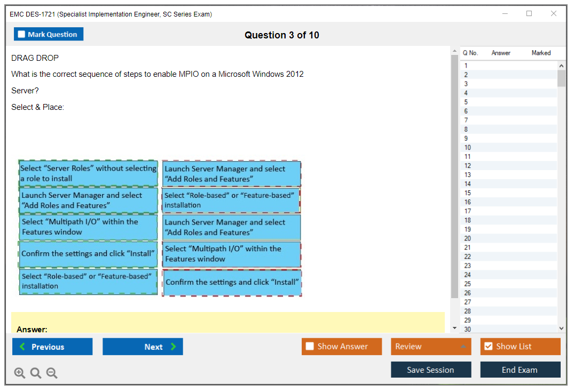
Task: Advance with the Next button
Action: tap(143, 347)
